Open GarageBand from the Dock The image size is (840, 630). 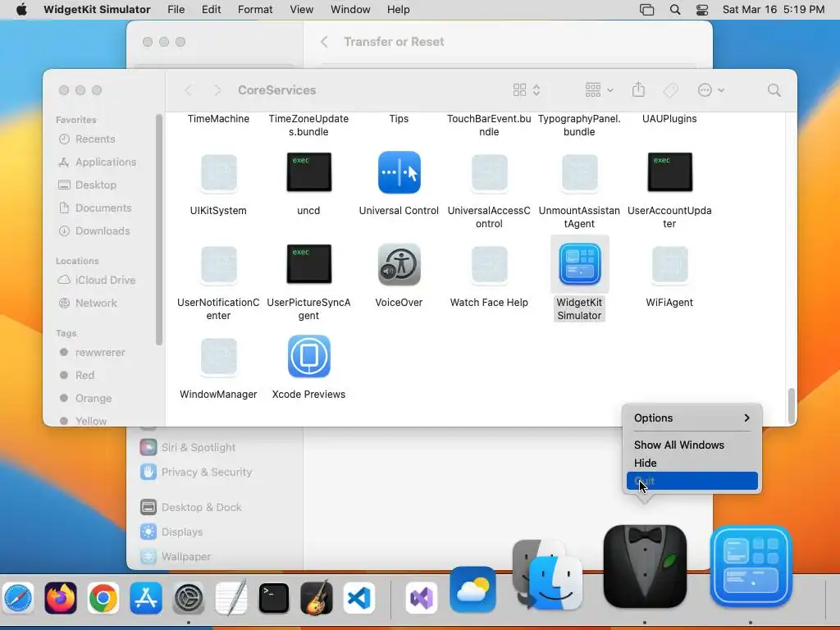[x=316, y=598]
